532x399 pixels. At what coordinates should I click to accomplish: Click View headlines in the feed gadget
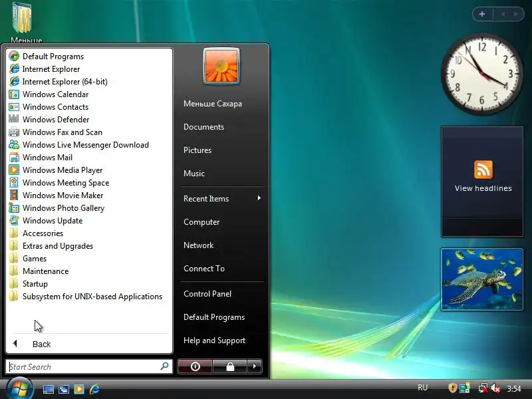point(483,188)
